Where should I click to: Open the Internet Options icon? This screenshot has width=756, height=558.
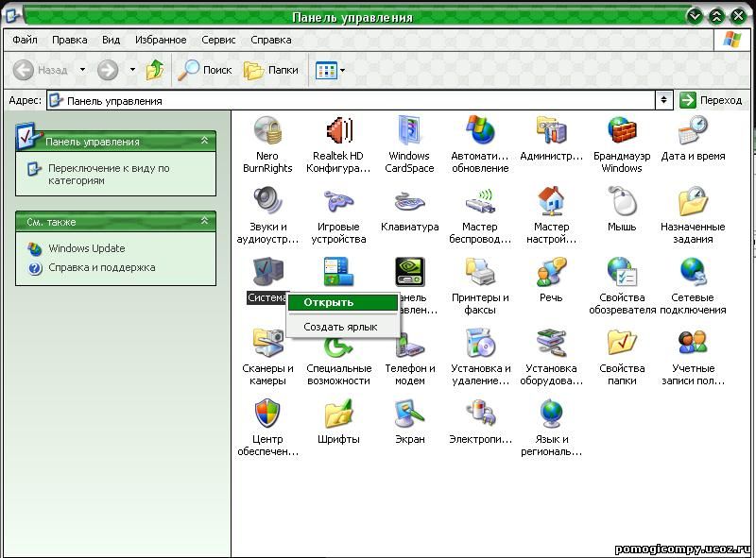(x=622, y=272)
